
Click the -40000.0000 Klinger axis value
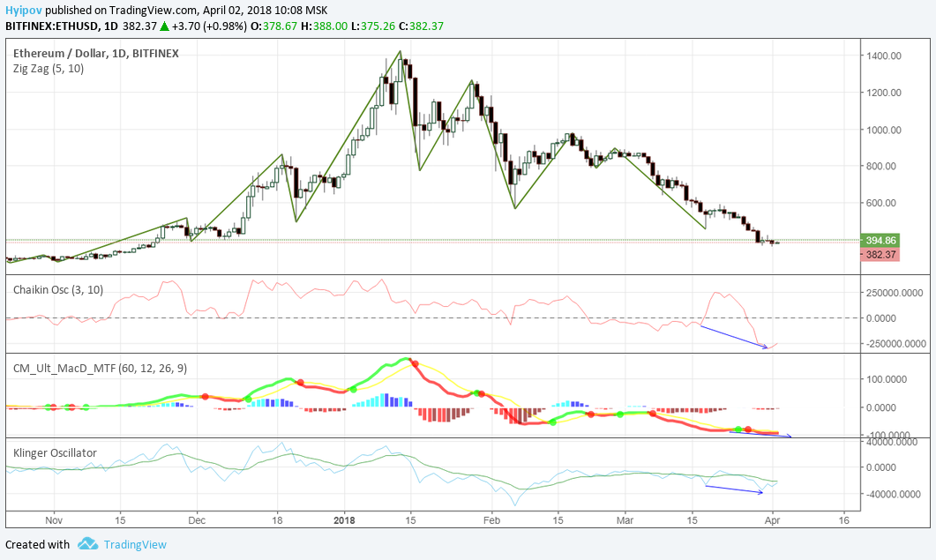tap(892, 495)
